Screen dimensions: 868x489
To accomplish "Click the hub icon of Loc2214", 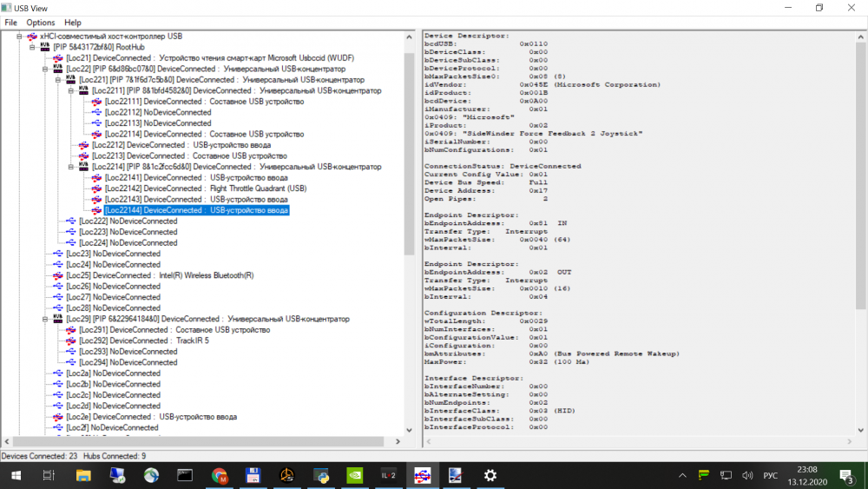I will pyautogui.click(x=83, y=167).
